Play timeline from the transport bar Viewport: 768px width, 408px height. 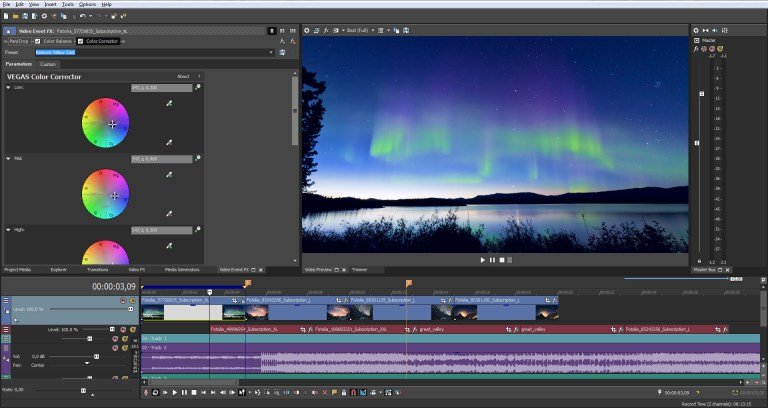175,392
